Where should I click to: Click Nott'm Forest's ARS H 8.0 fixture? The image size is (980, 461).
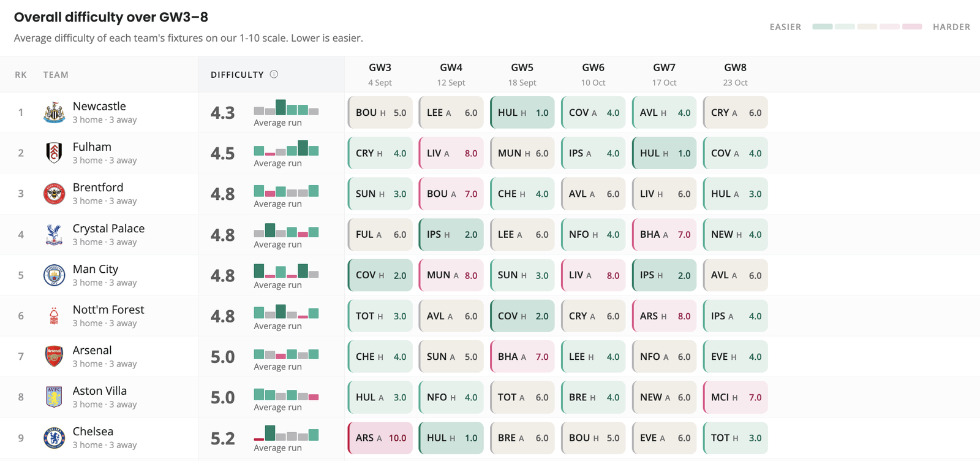click(x=665, y=316)
